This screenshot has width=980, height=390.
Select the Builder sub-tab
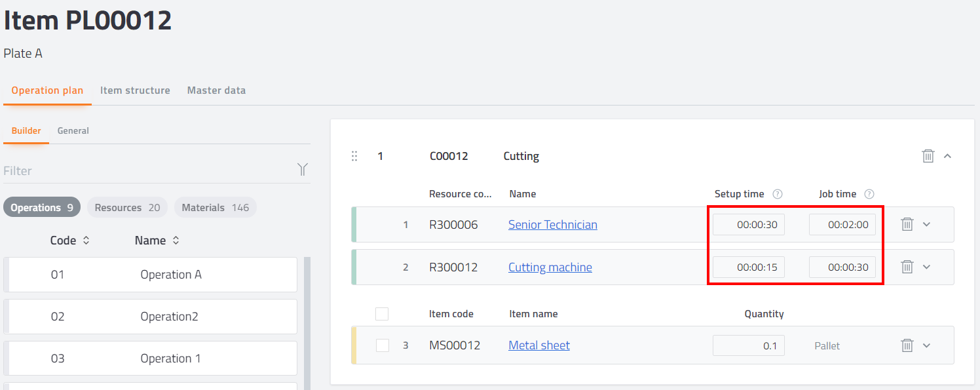(x=26, y=130)
